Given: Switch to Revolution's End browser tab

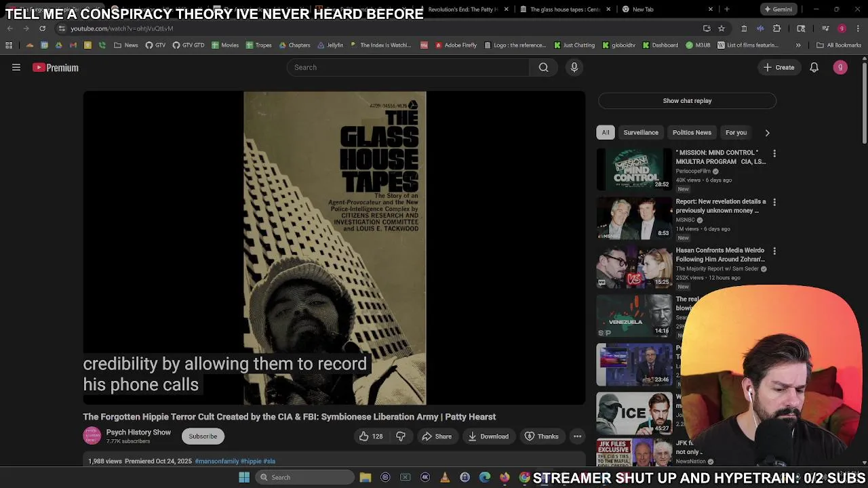Looking at the screenshot, I should coord(463,9).
